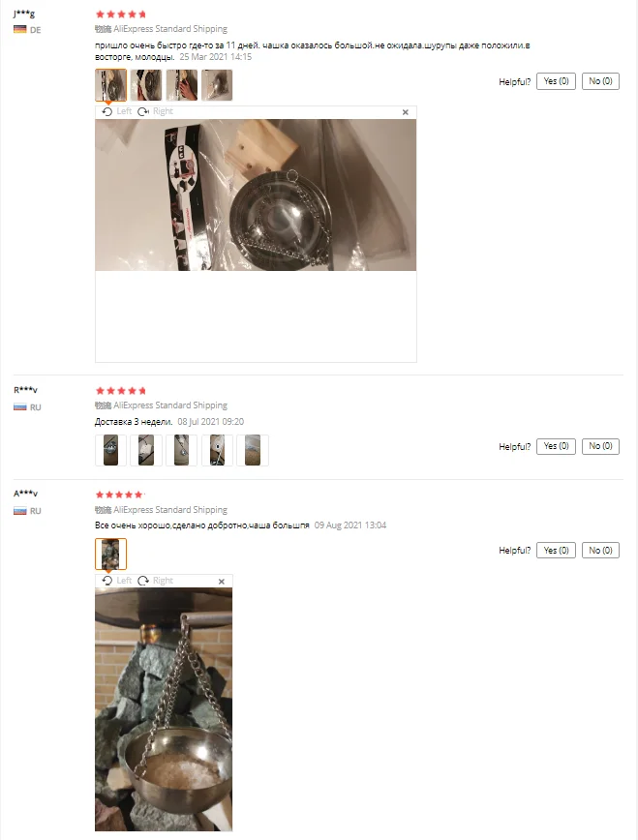Vote No (0) on A***v's review
The height and width of the screenshot is (840, 638).
click(600, 551)
